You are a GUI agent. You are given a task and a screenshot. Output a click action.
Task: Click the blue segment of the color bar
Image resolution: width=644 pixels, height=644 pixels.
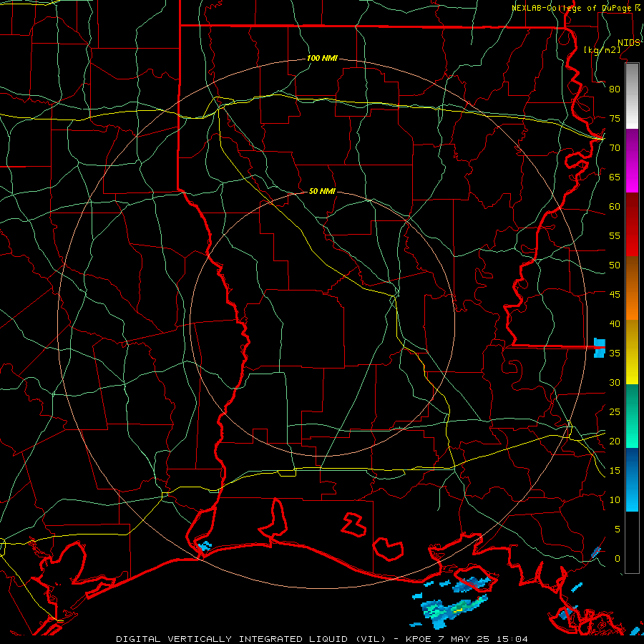[632, 479]
